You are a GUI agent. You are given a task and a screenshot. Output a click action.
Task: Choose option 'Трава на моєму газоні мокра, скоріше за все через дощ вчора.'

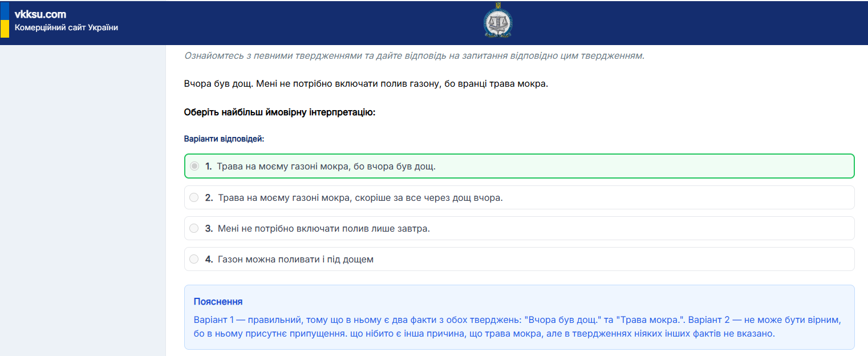click(x=520, y=197)
